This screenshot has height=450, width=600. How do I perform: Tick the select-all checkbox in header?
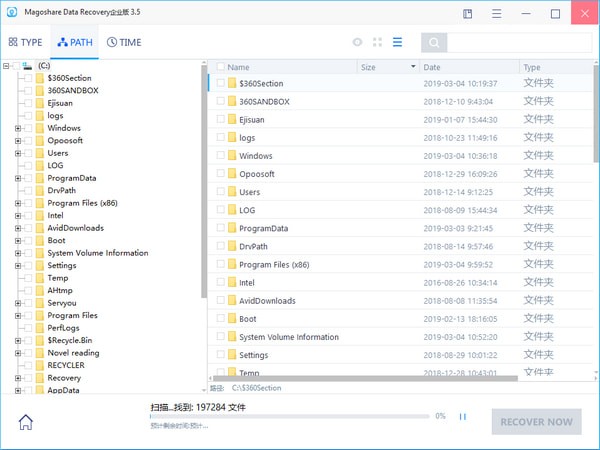(x=220, y=67)
